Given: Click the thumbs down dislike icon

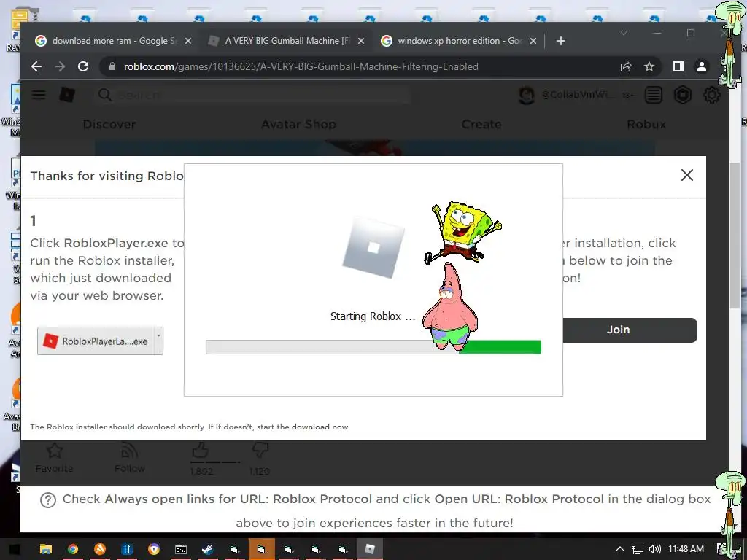Looking at the screenshot, I should coord(260,449).
